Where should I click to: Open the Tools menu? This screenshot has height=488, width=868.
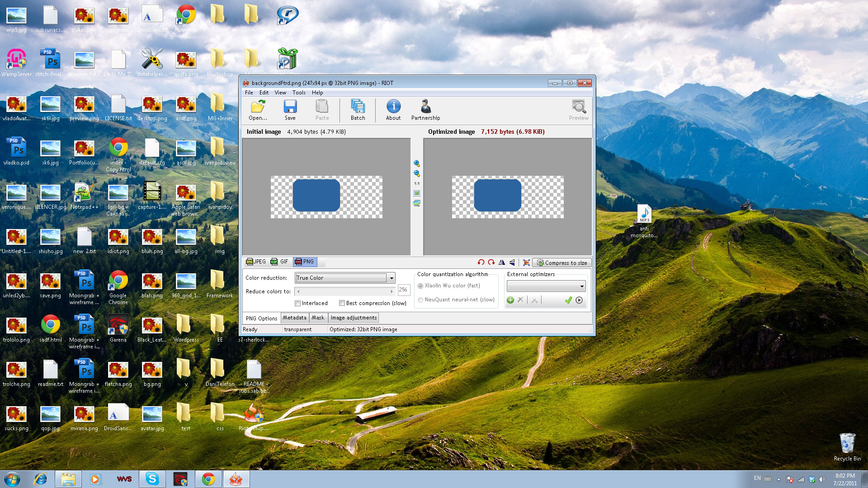tap(299, 93)
